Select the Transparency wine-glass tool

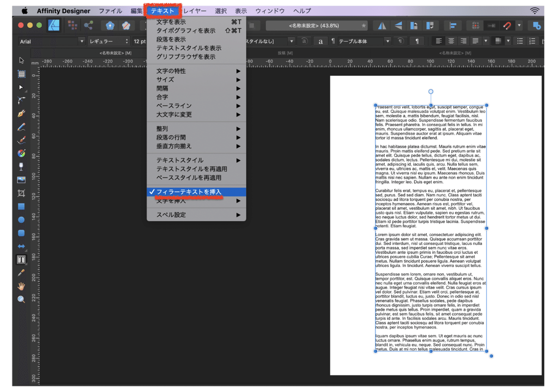(21, 166)
